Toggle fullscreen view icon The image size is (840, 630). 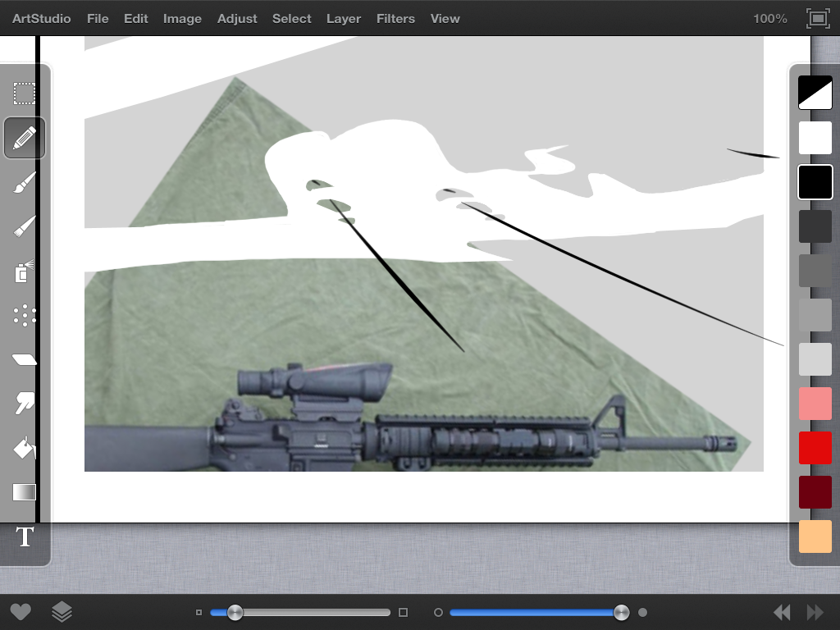pyautogui.click(x=818, y=19)
